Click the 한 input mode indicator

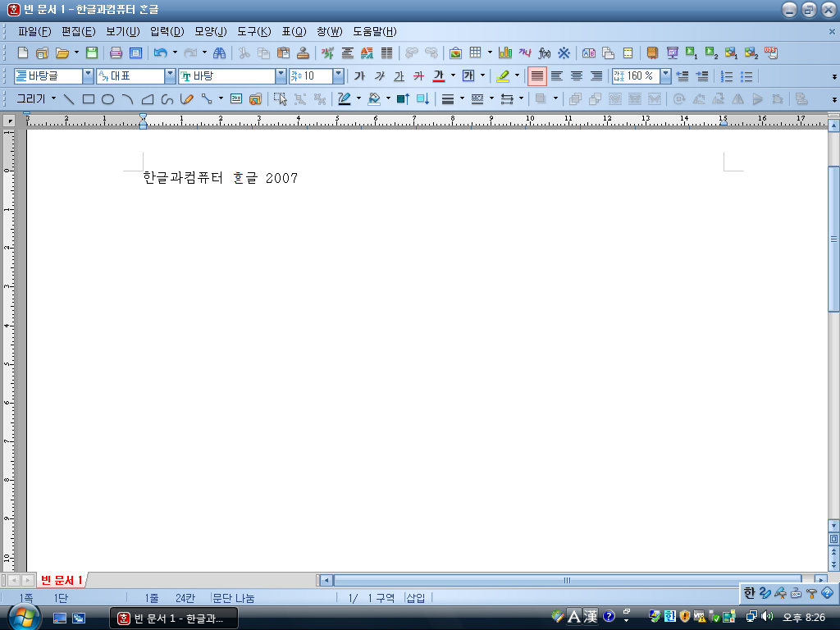[x=749, y=592]
